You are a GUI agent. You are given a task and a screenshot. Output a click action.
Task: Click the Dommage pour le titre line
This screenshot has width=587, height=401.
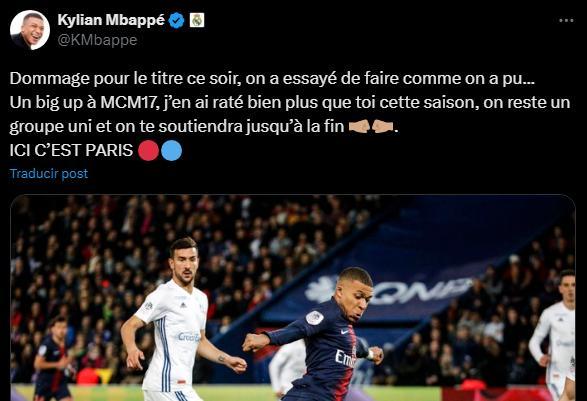(x=272, y=79)
